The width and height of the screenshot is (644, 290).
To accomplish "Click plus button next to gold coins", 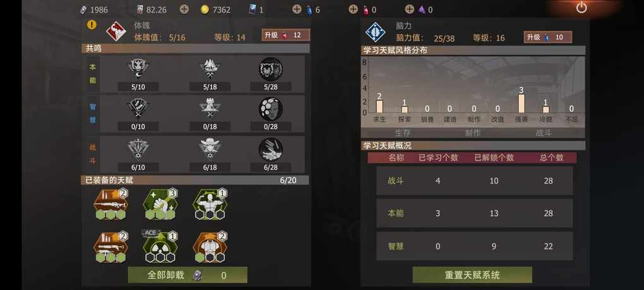I will point(184,9).
